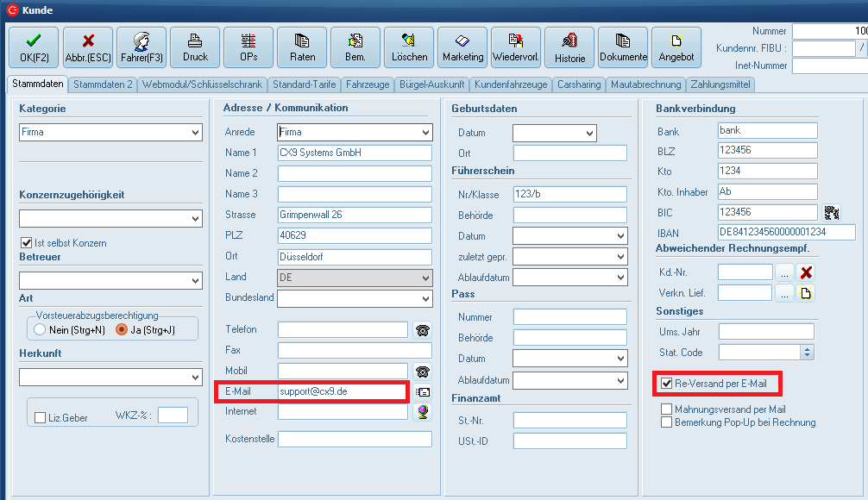
Task: Click the globe icon next to Internet
Action: 422,412
